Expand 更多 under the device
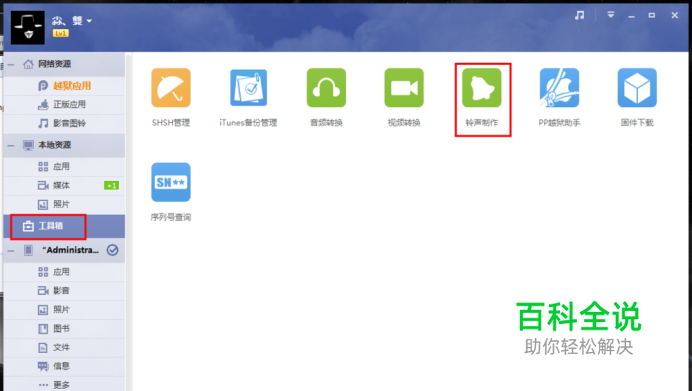Screen dimensions: 692x391 point(64,384)
